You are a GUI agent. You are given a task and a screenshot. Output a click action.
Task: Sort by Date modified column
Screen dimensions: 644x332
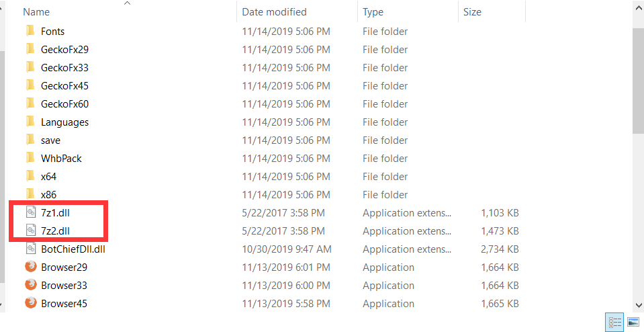pyautogui.click(x=274, y=12)
